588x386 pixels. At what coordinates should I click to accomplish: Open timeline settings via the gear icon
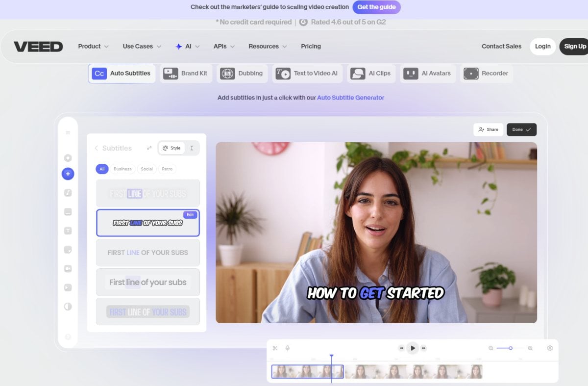tap(550, 348)
